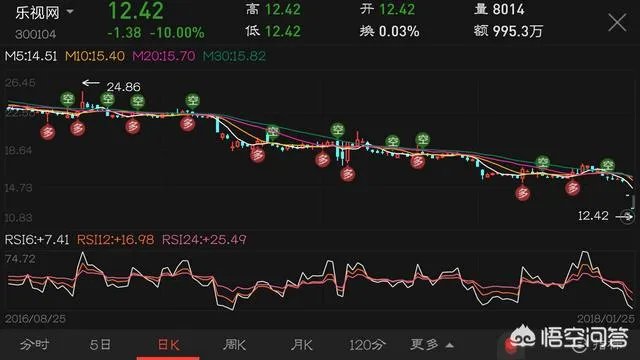Click the 低 12.42 low value
This screenshot has height=360, width=640.
pos(273,31)
